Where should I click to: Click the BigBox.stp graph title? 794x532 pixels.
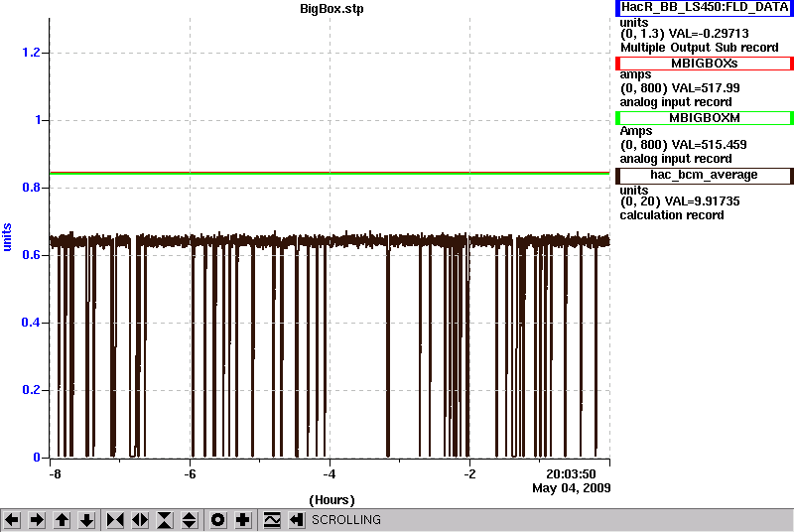click(x=331, y=9)
